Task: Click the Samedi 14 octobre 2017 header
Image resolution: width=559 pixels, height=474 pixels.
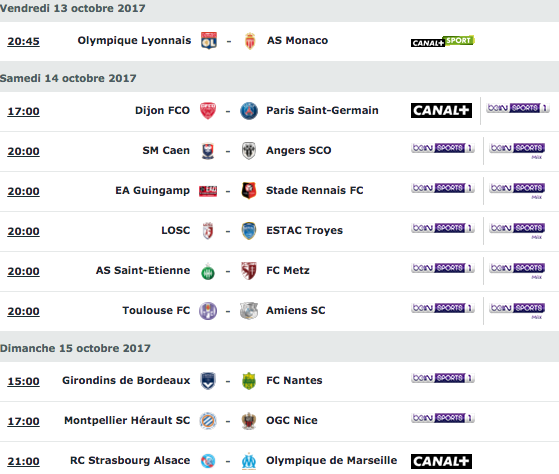Action: click(x=68, y=78)
